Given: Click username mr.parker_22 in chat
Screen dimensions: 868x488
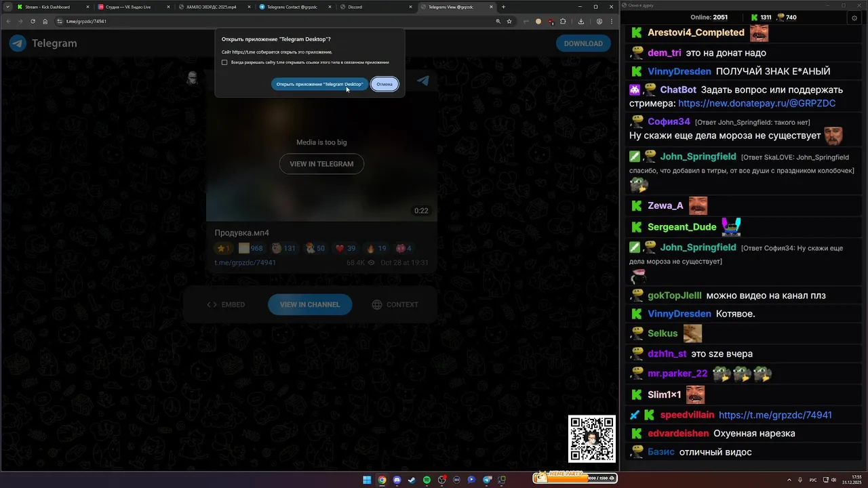Looking at the screenshot, I should click(677, 373).
